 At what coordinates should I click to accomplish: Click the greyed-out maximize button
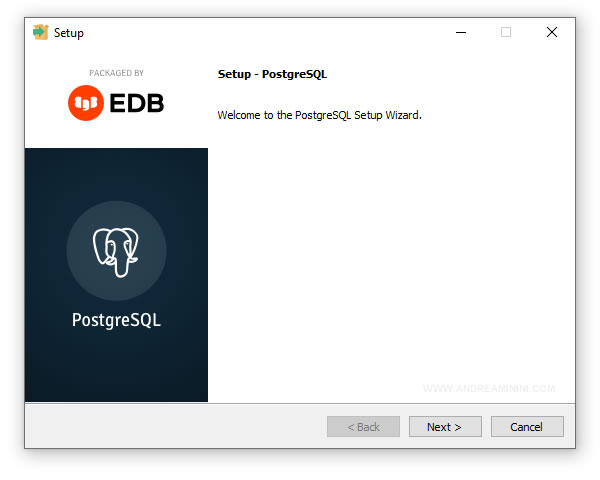pyautogui.click(x=506, y=32)
